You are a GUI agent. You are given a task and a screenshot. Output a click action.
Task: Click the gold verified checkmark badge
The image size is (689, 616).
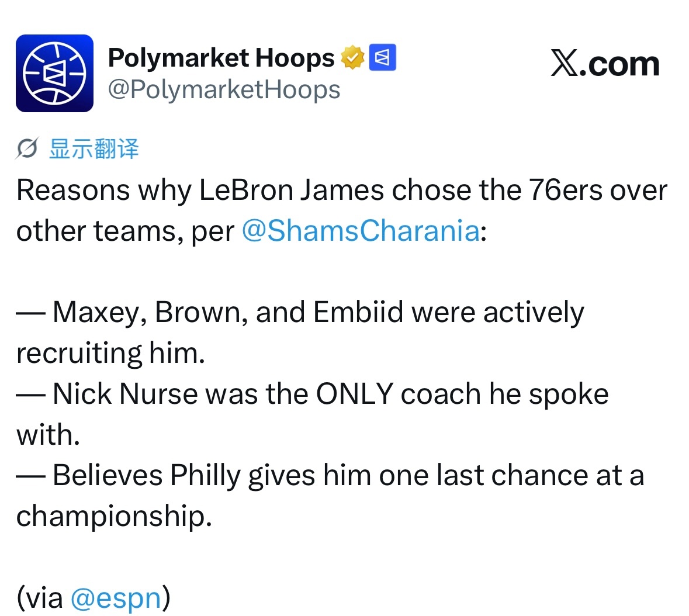[x=352, y=57]
